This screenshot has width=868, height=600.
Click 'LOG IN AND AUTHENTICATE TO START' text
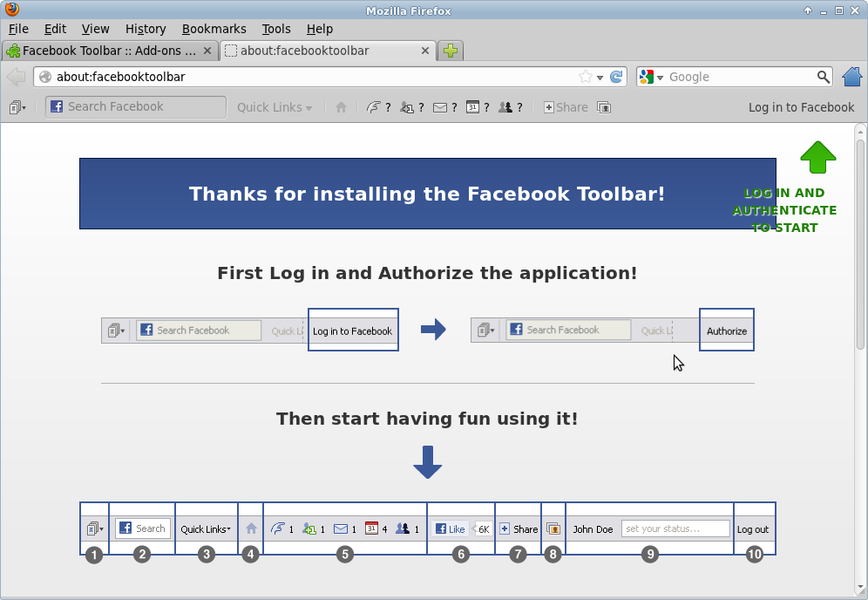point(784,210)
